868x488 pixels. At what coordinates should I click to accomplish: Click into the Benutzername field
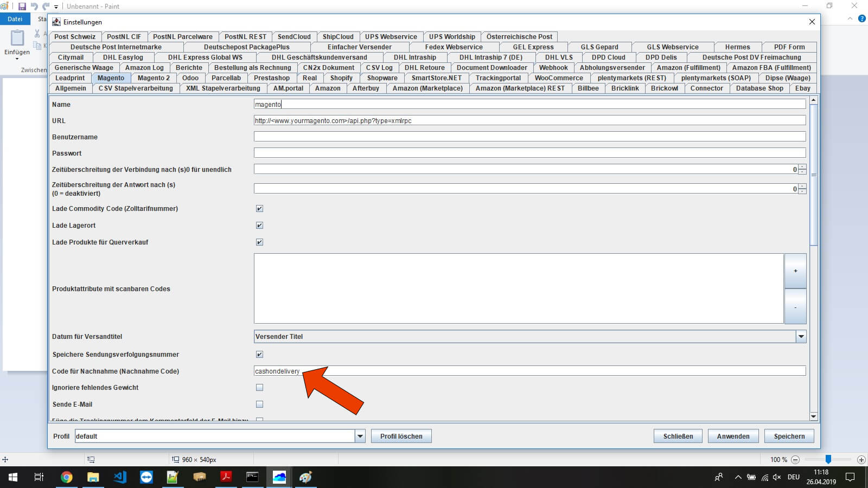coord(529,137)
